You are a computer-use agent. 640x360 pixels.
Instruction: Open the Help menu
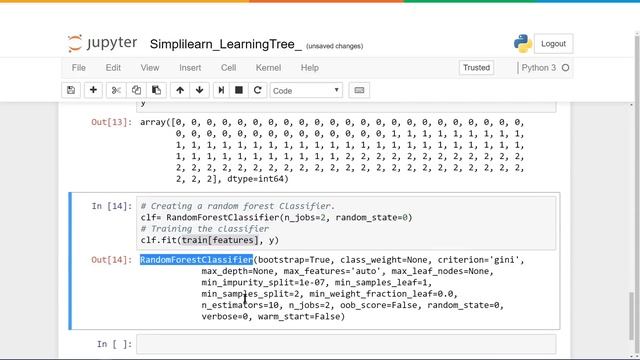(x=310, y=68)
